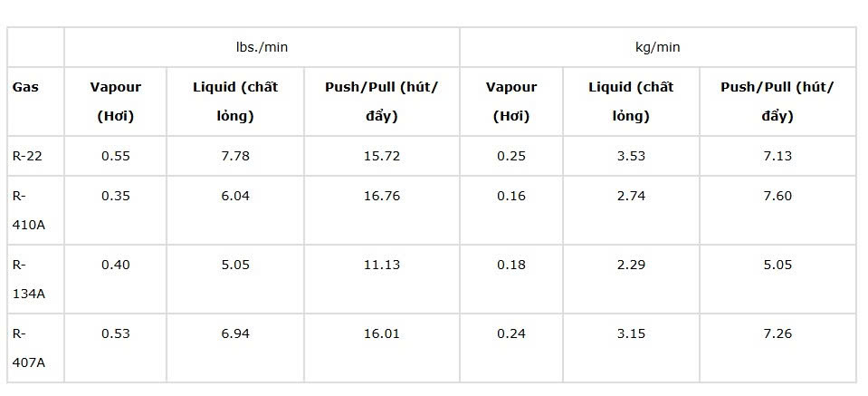Click the lbs./min header cell
This screenshot has width=868, height=396.
pos(262,47)
